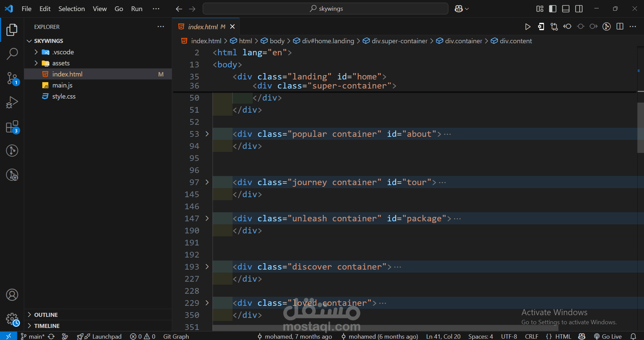Click the div.super-container breadcrumb
644x340 pixels.
coord(395,41)
